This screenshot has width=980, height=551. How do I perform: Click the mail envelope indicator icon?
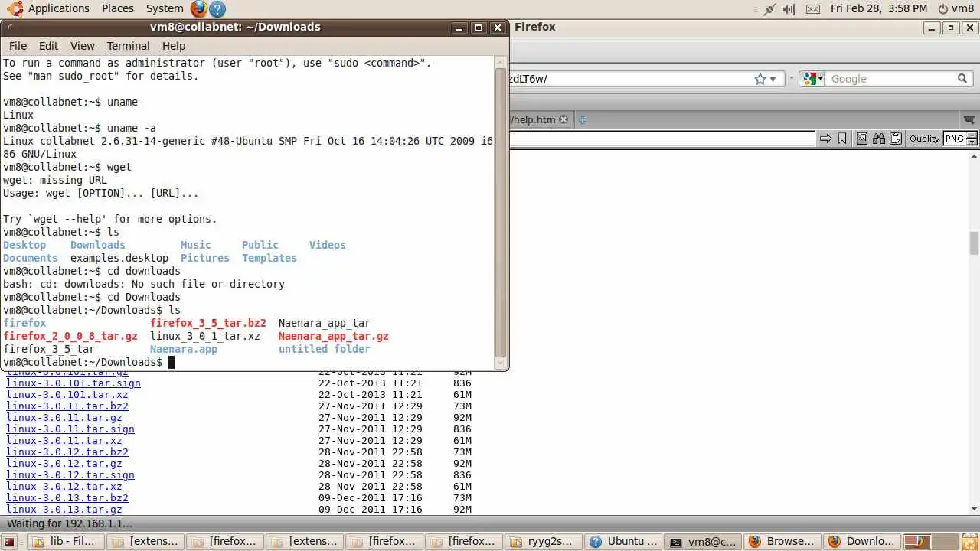[813, 9]
